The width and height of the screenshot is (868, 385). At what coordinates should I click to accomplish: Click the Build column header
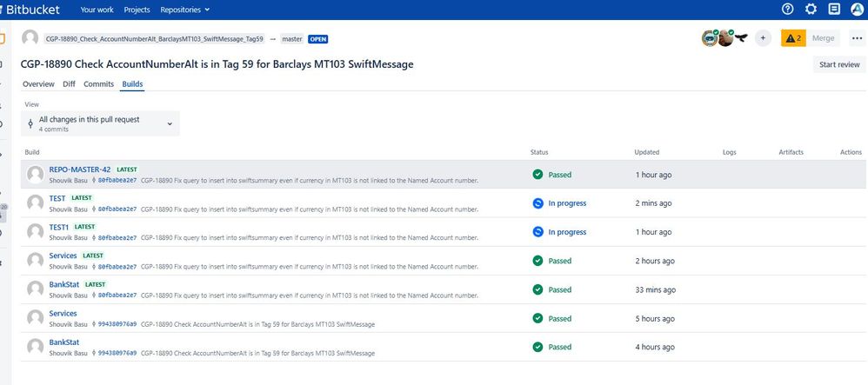pos(32,152)
